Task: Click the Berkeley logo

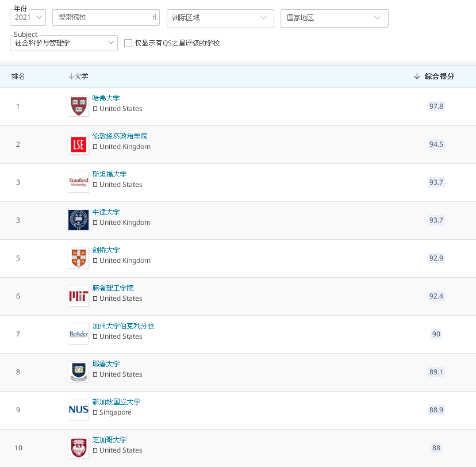Action: click(78, 334)
